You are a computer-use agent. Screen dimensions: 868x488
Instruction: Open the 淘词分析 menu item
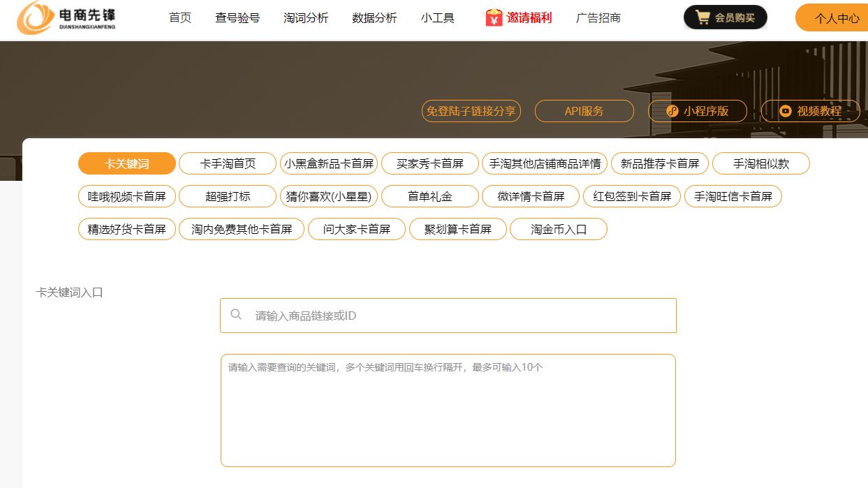click(304, 17)
